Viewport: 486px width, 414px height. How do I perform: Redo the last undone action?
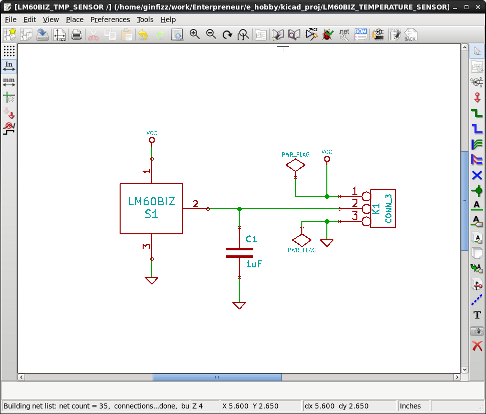[160, 34]
